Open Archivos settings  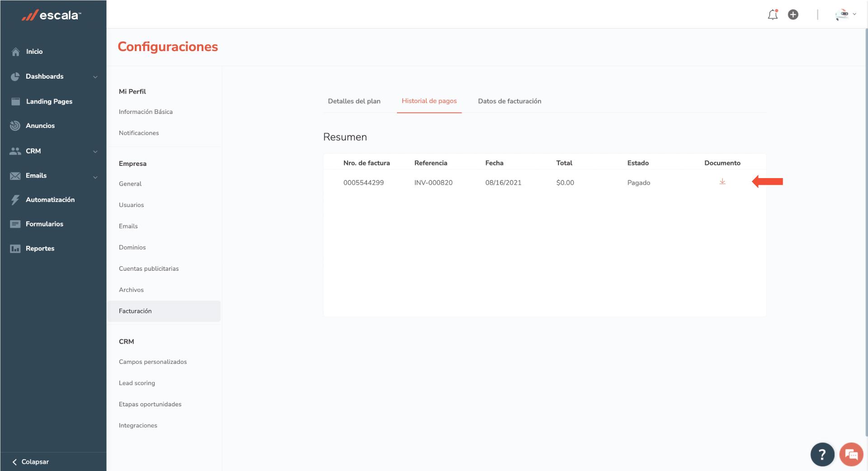pyautogui.click(x=131, y=290)
